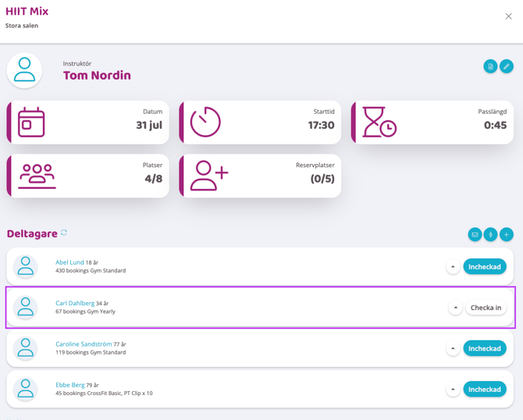Click the plus icon to add participant
523x420 pixels.
(507, 234)
